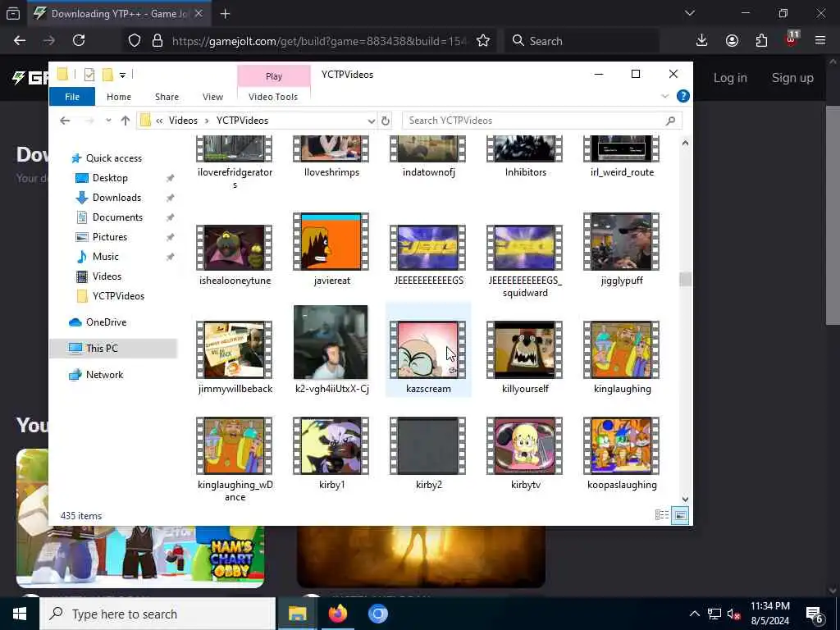Open the Firefox hamburger application menu

[x=820, y=41]
